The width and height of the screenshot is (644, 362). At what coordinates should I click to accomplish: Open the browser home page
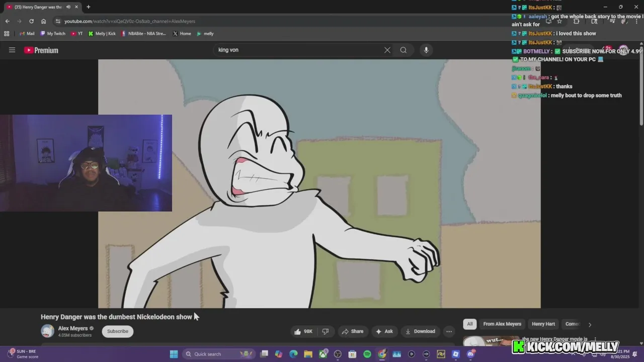[43, 21]
